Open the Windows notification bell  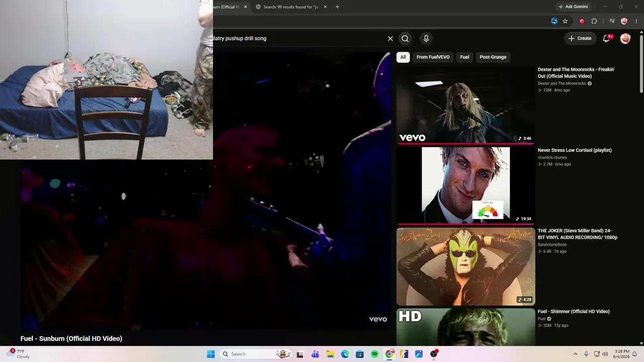[635, 354]
